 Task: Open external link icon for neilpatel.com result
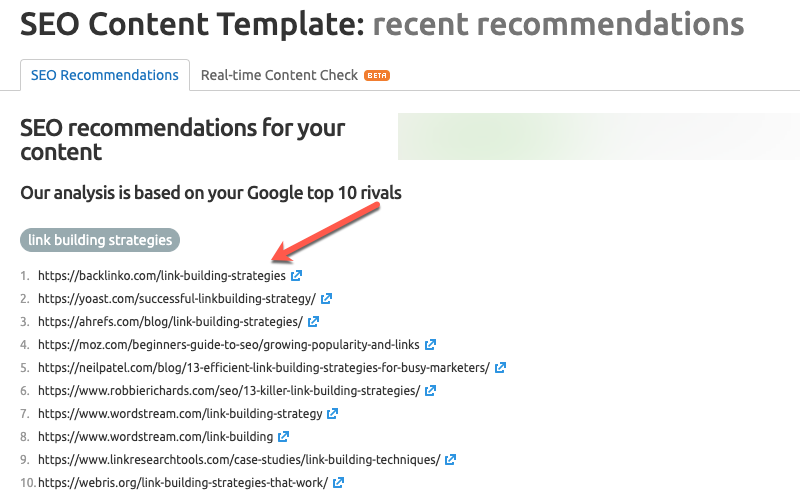coord(500,367)
